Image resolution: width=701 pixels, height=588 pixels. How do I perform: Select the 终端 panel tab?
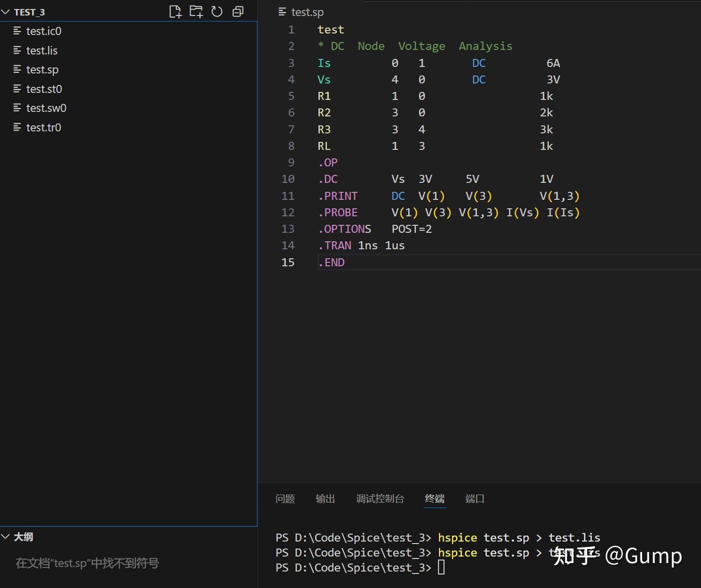click(434, 499)
